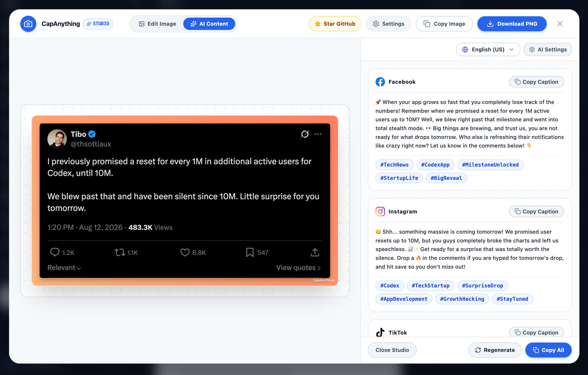
Task: Select the #GrowthHacking hashtag
Action: 462,299
